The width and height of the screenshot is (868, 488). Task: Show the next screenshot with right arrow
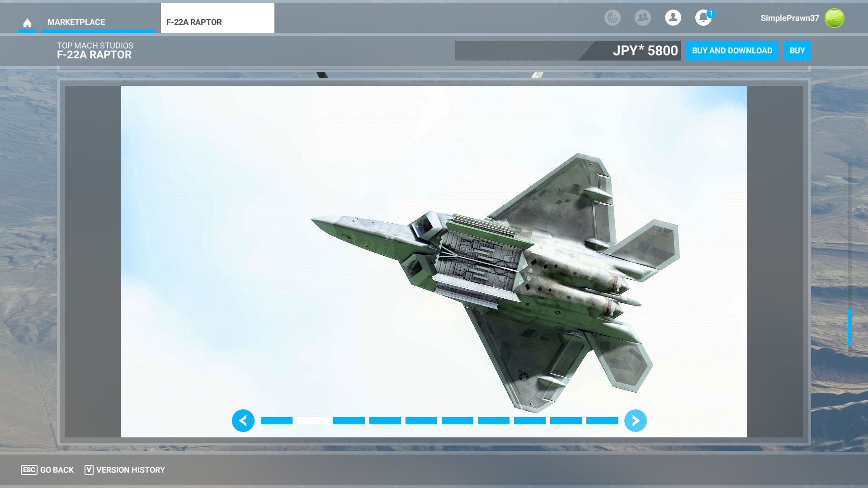tap(635, 421)
